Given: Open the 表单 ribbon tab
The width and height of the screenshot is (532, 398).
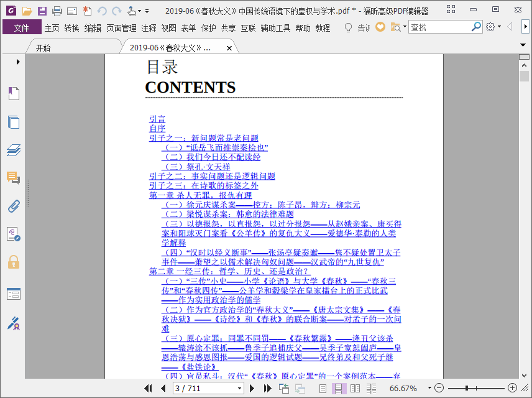Looking at the screenshot, I should 188,28.
